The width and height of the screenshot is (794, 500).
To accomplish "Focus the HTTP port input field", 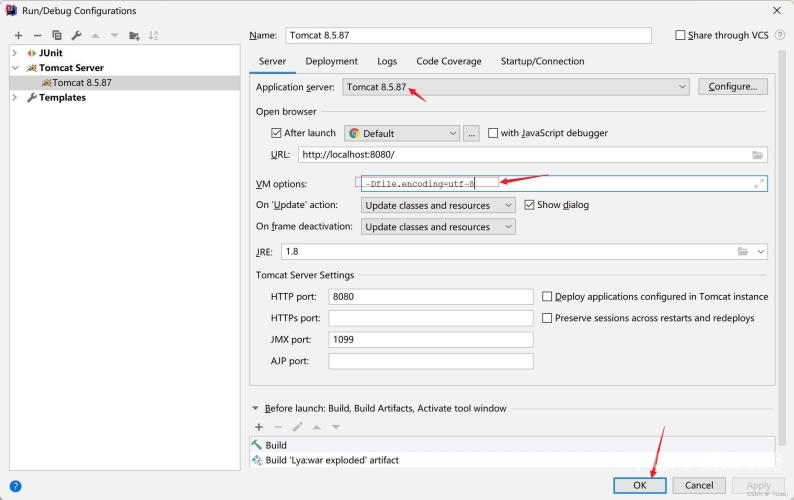I will [430, 297].
